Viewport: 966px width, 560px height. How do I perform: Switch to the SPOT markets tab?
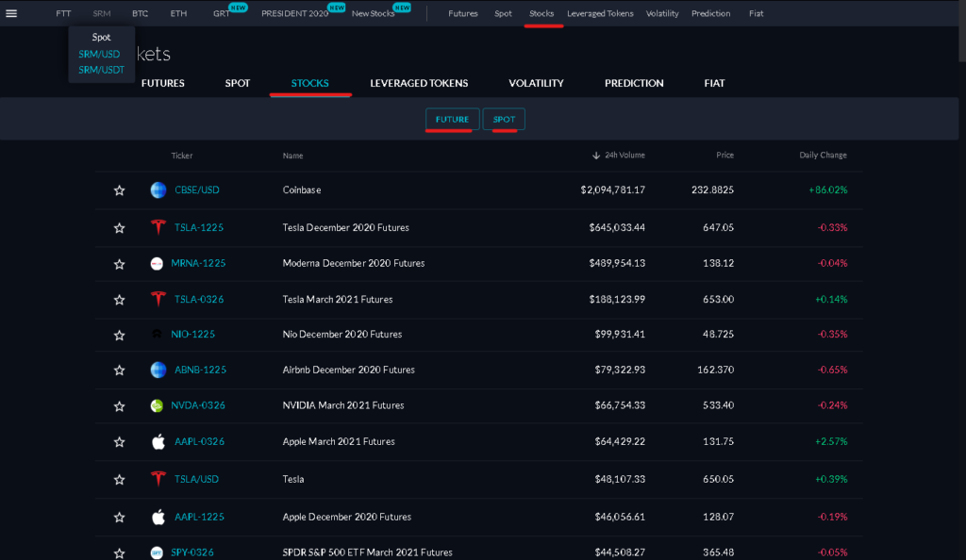point(237,83)
